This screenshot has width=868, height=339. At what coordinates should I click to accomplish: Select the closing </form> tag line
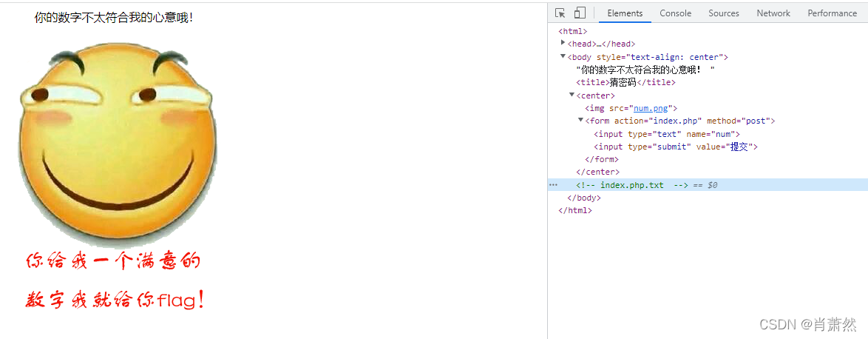tap(602, 160)
